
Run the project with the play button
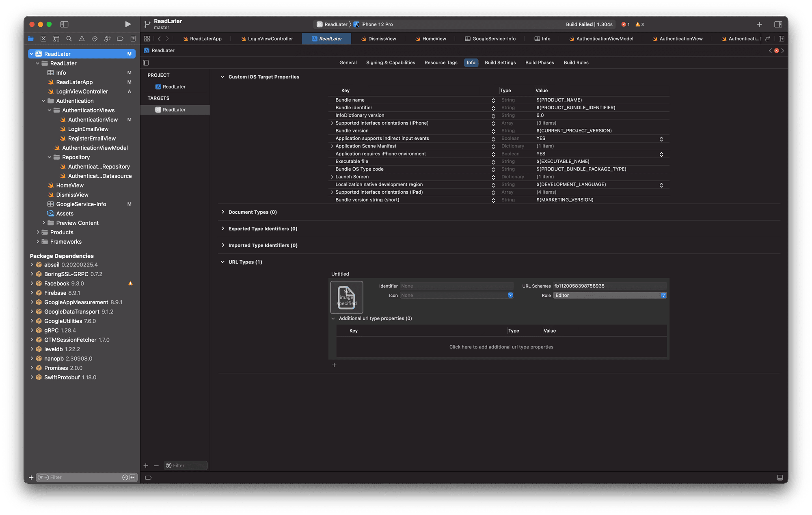coord(128,24)
